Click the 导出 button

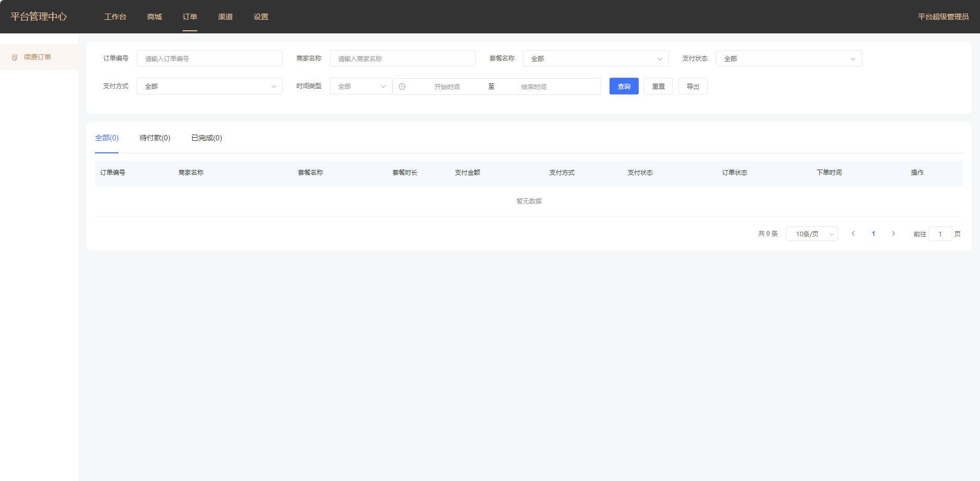click(692, 86)
